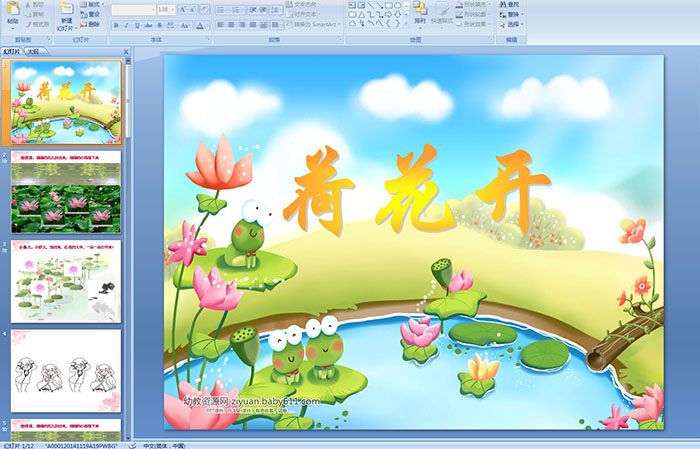Viewport: 700px width, 449px height.
Task: Expand Convert to SmartArt dropdown
Action: (313, 24)
